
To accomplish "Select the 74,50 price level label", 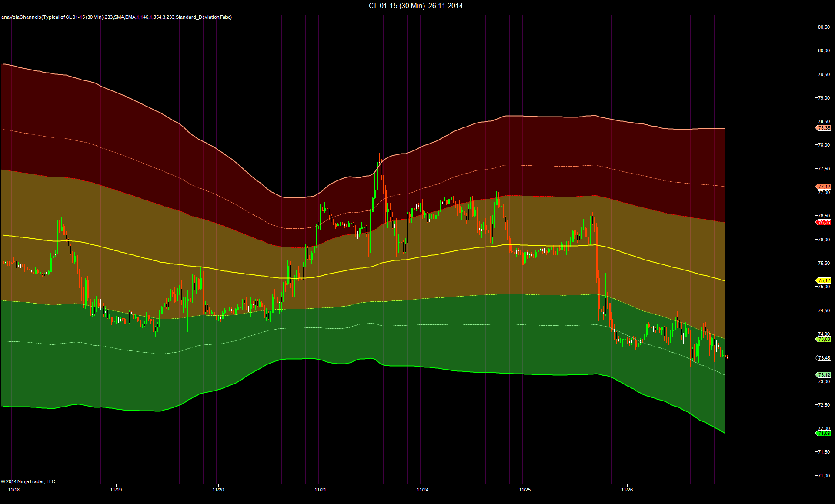I will tap(824, 310).
